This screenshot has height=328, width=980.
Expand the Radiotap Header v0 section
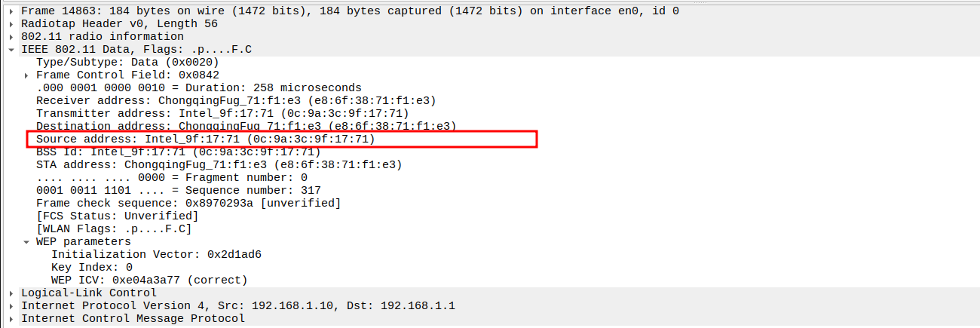point(11,24)
